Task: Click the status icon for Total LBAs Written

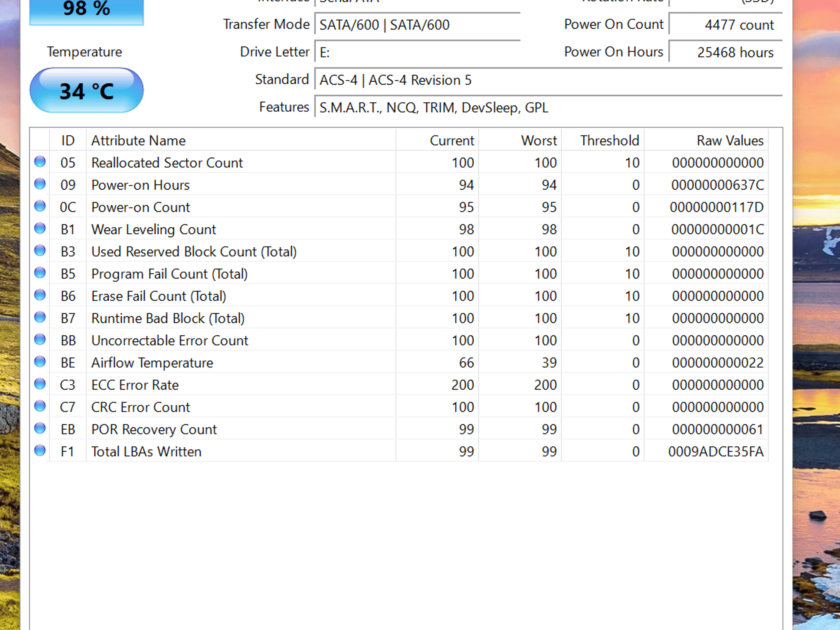Action: coord(40,450)
